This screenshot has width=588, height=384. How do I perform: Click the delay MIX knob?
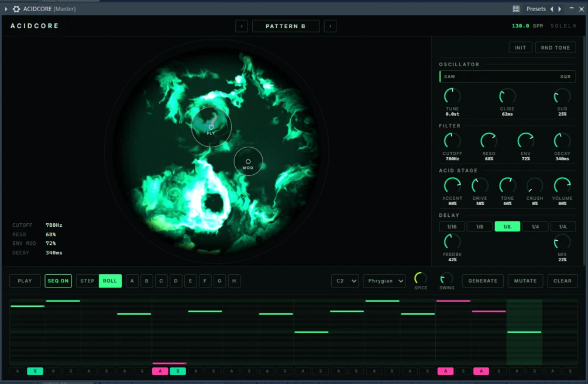pyautogui.click(x=562, y=242)
